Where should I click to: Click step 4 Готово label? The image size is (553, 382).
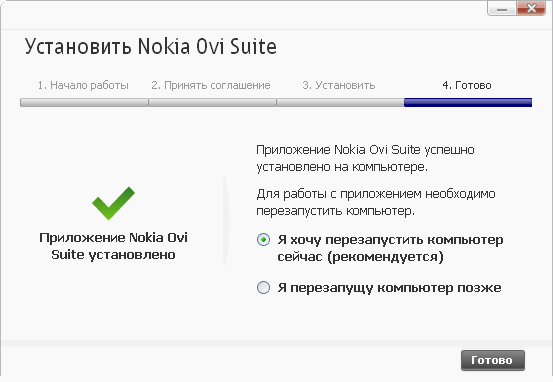click(x=467, y=85)
